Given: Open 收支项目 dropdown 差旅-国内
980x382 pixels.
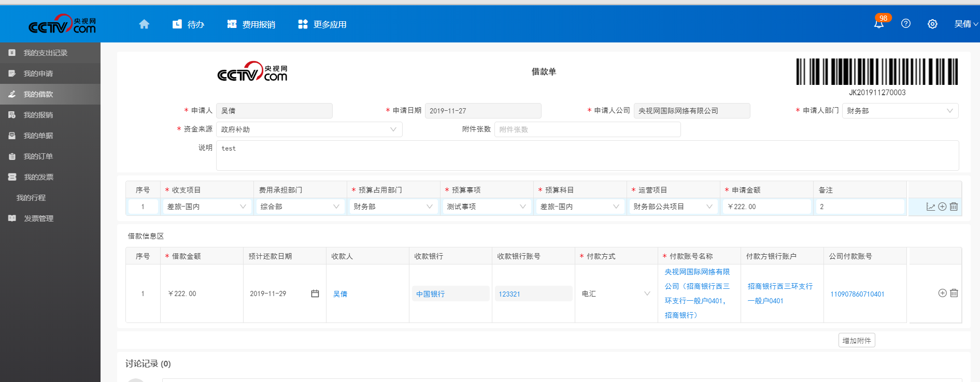Looking at the screenshot, I should click(207, 207).
